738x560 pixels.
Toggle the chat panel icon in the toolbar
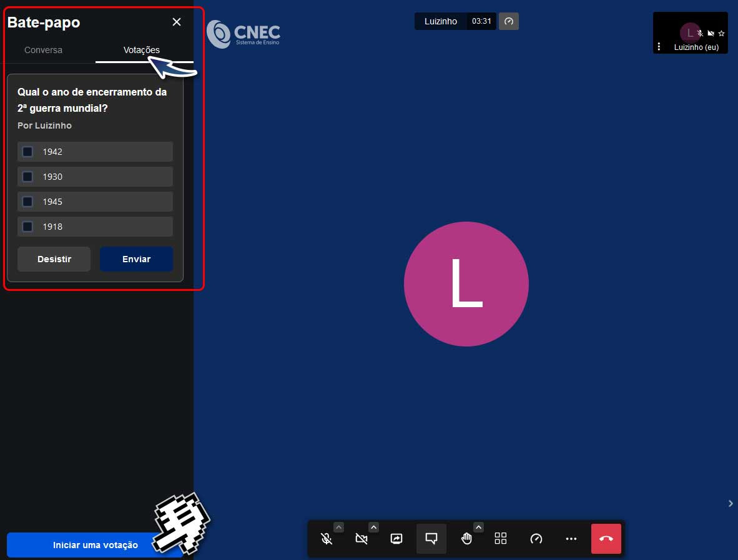431,539
